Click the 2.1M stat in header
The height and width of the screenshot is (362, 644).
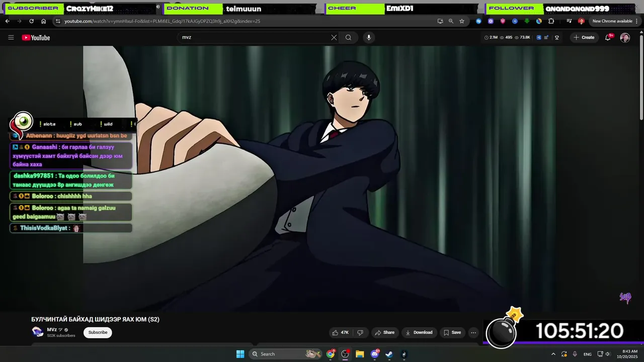click(x=491, y=37)
